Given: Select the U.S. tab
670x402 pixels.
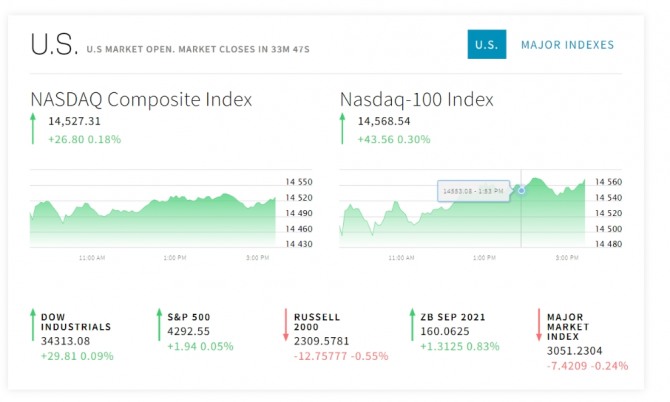Looking at the screenshot, I should (x=486, y=45).
